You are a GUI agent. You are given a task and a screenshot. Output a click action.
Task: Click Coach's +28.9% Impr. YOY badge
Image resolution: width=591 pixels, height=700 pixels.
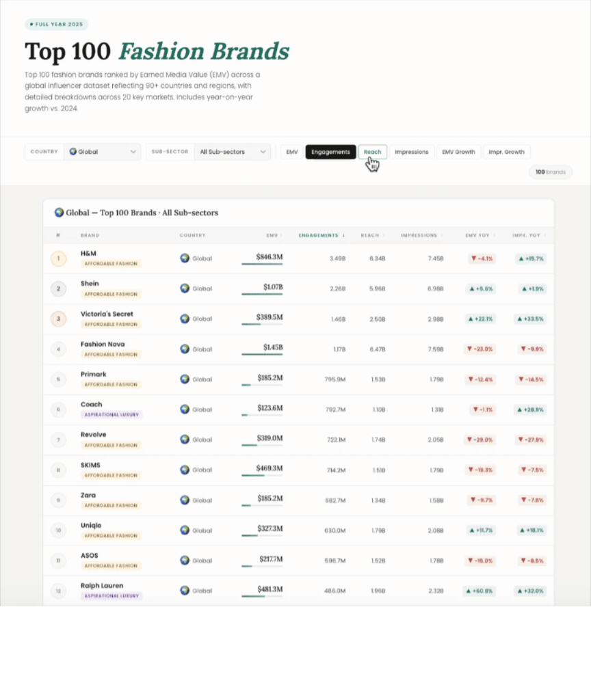530,409
